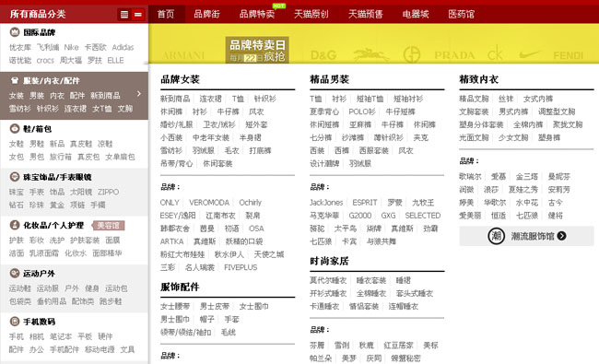Click the 鞋/箱包 category icon

[15, 129]
